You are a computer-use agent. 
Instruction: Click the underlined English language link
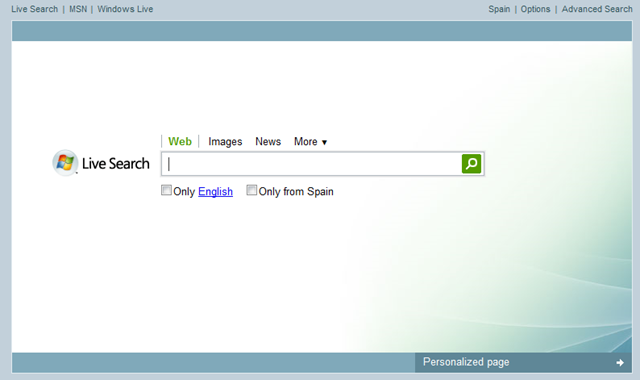pos(216,191)
